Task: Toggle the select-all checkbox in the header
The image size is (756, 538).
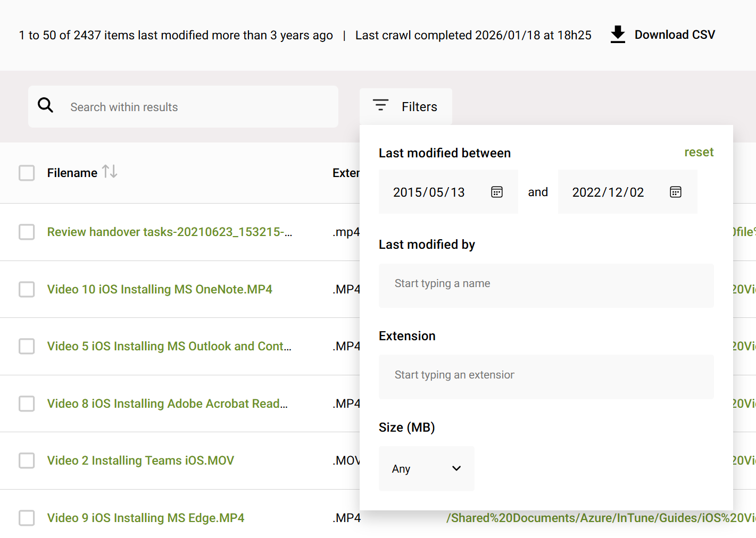Action: [27, 173]
